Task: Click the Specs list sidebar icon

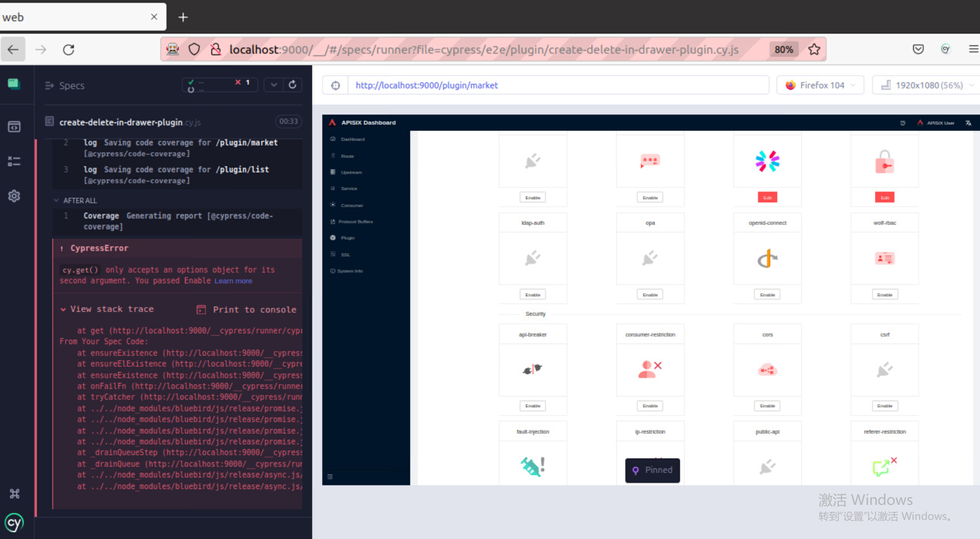Action: (14, 127)
